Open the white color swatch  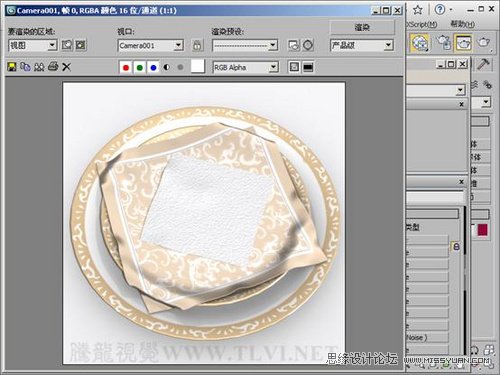tap(198, 66)
